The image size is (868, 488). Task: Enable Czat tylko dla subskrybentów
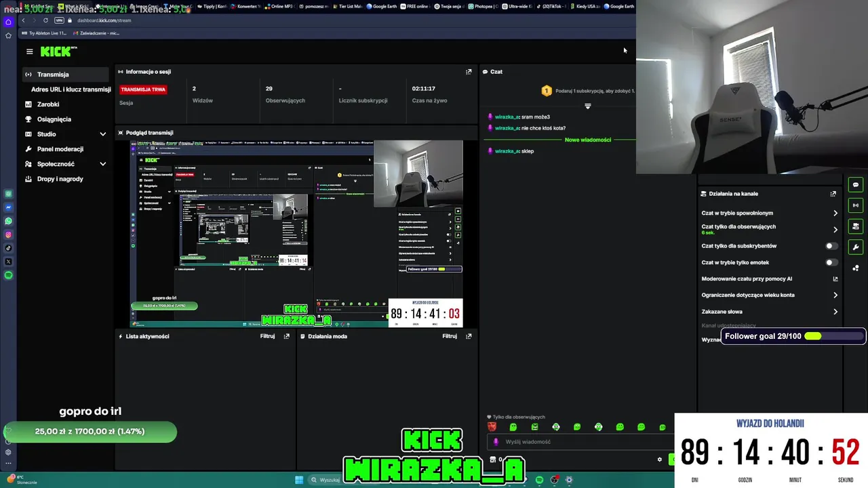tap(831, 246)
